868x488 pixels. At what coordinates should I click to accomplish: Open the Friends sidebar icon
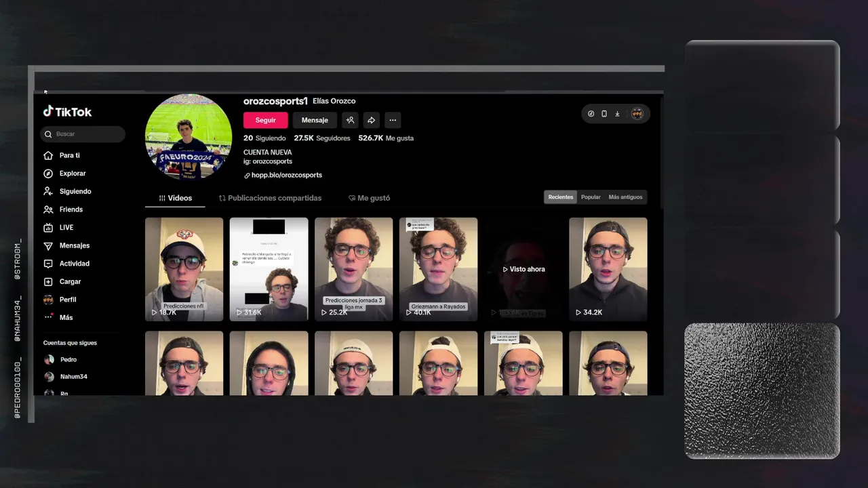(48, 209)
